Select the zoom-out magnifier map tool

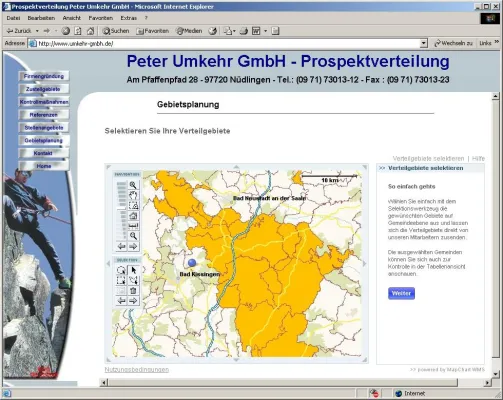133,236
